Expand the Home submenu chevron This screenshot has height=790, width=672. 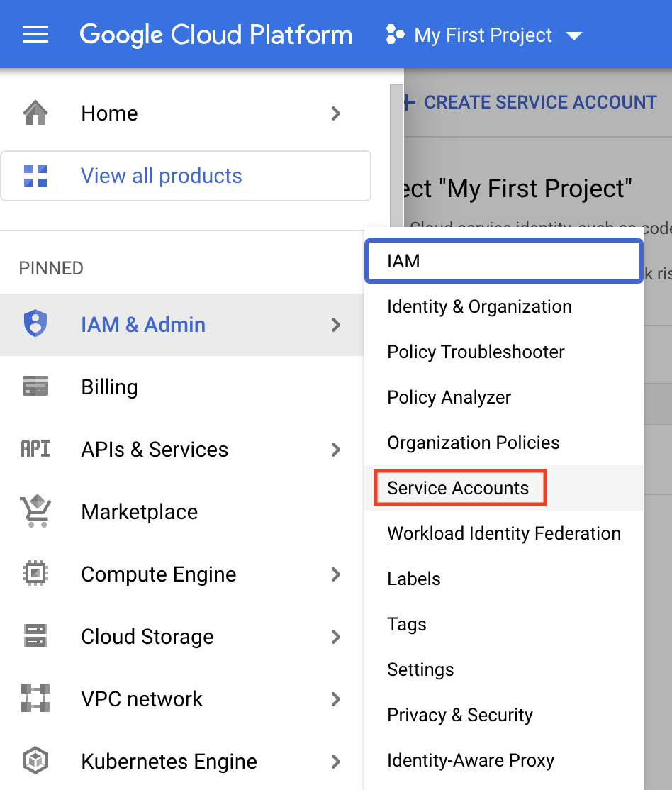pos(336,113)
